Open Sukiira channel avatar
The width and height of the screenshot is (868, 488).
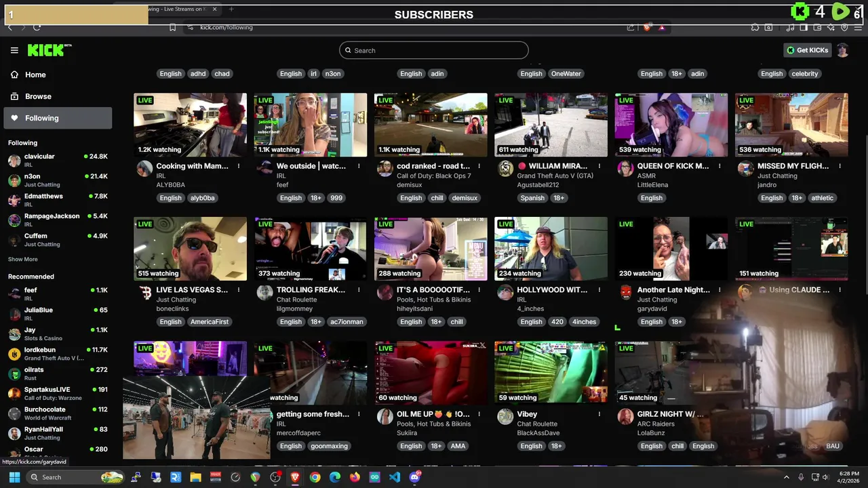click(385, 417)
